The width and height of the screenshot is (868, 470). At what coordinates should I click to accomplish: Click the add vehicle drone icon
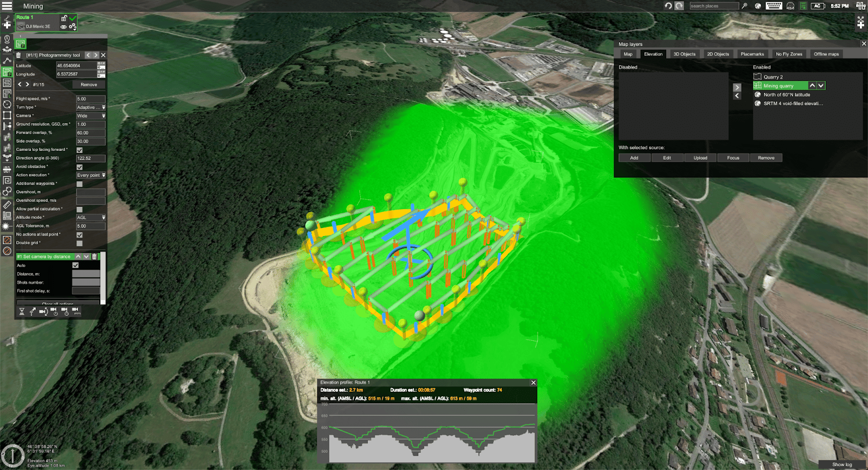[x=7, y=49]
